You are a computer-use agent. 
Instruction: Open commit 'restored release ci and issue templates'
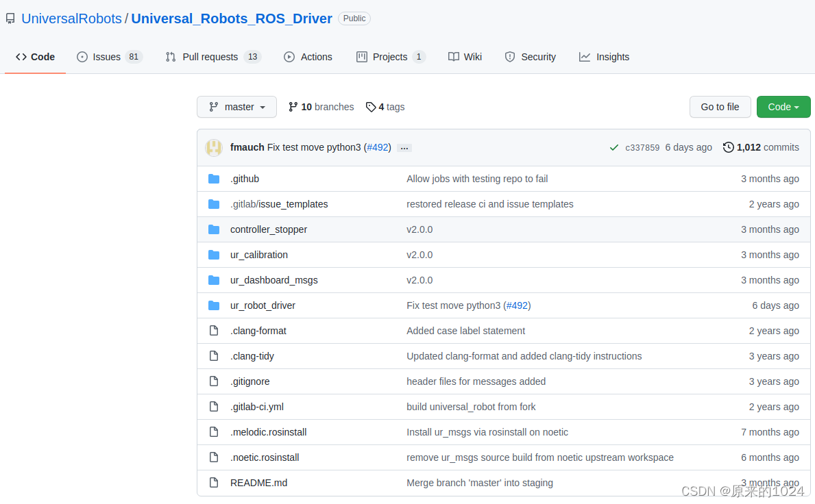(x=490, y=205)
